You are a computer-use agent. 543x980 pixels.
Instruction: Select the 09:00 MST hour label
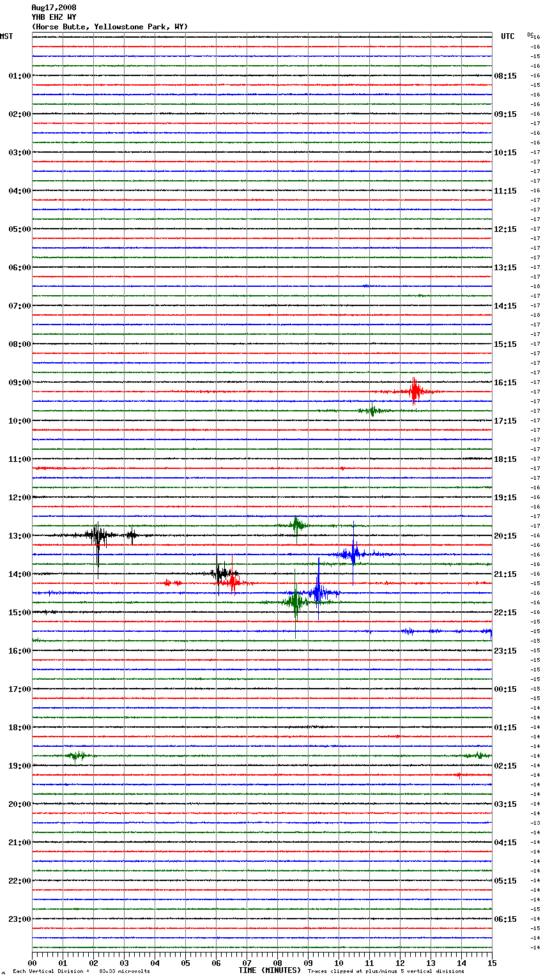pos(19,383)
